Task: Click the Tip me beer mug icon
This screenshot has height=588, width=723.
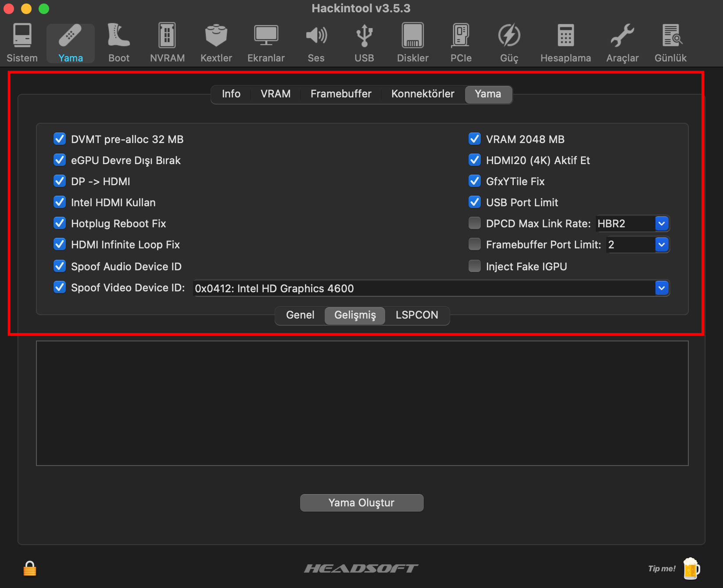Action: (691, 569)
